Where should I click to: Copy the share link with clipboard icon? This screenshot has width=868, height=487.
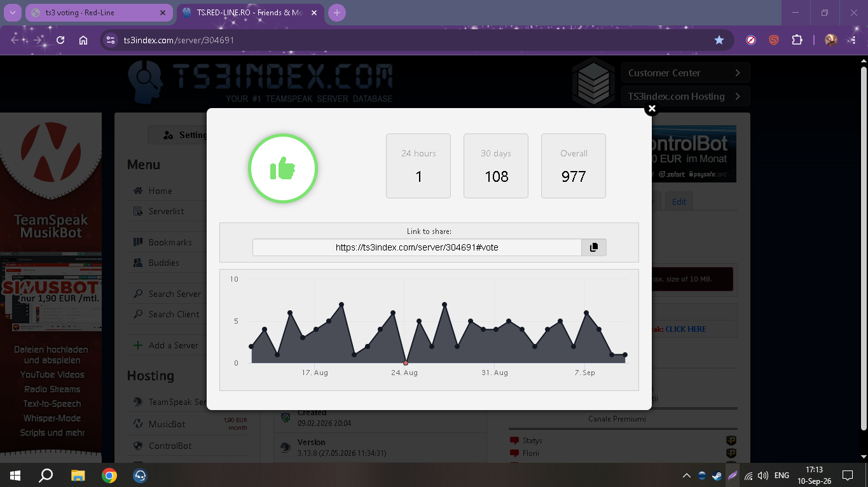pyautogui.click(x=594, y=247)
